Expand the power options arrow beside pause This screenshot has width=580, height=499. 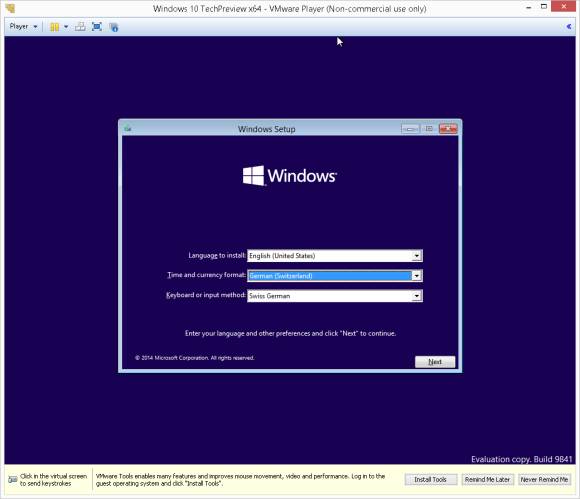(66, 27)
